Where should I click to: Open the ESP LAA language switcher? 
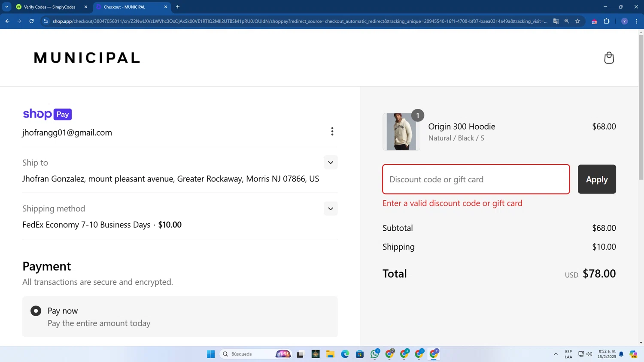coord(568,354)
